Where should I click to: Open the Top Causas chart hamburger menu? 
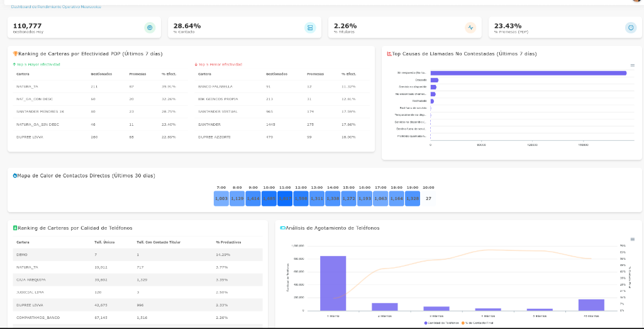click(632, 65)
